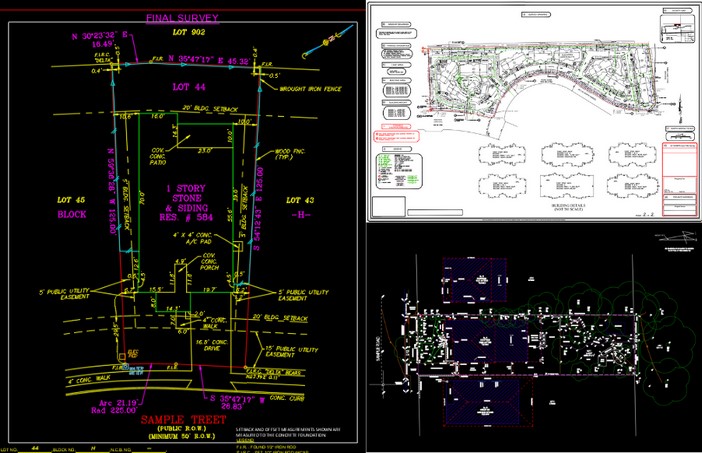Open the white site plan sheet thumbnail
Viewport: 702px width, 453px height.
coord(534,111)
